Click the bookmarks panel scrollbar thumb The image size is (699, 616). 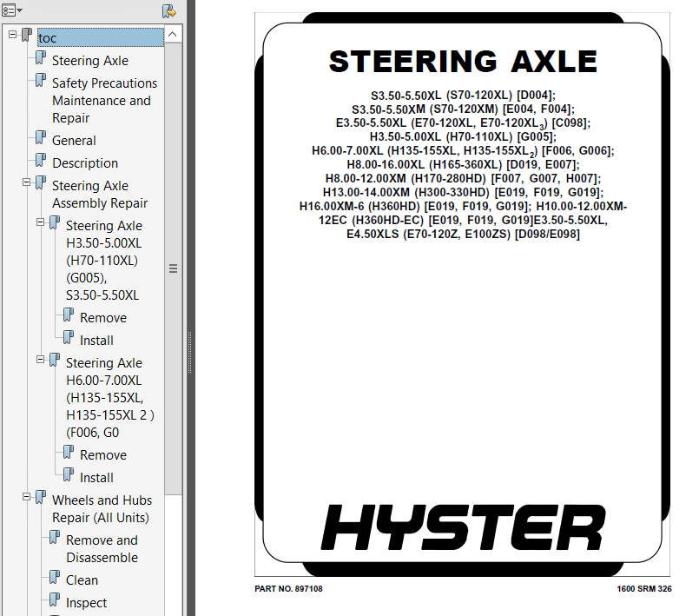point(173,268)
